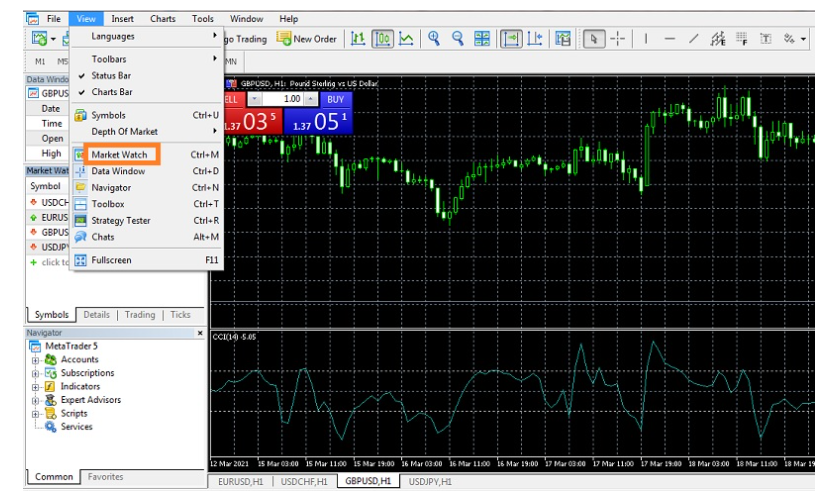This screenshot has height=501, width=840.
Task: Expand the Toolbars submenu
Action: click(x=147, y=59)
